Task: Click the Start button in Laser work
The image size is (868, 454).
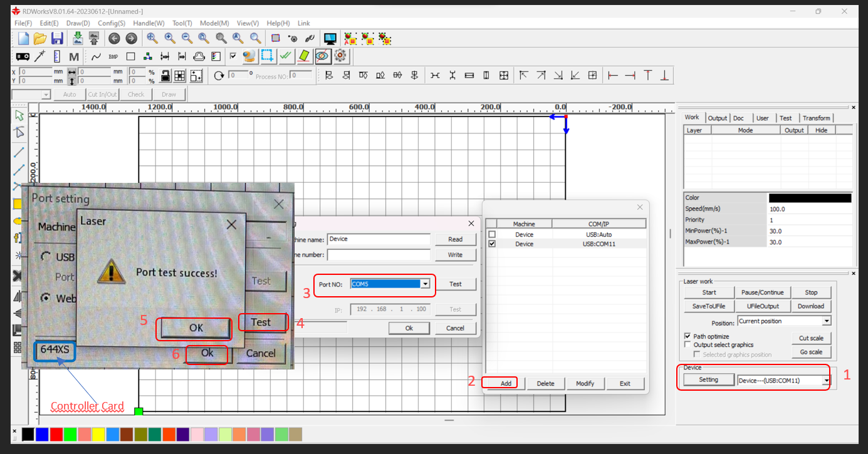Action: coord(709,292)
